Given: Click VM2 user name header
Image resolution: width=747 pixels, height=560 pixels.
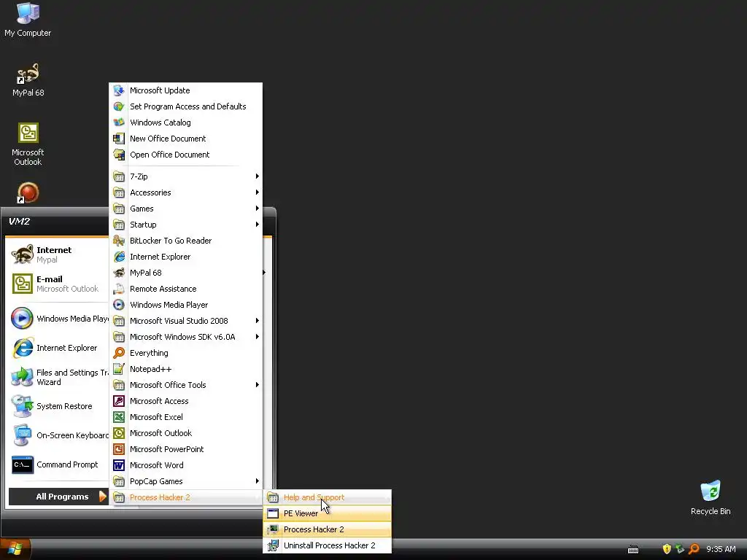Looking at the screenshot, I should [19, 222].
